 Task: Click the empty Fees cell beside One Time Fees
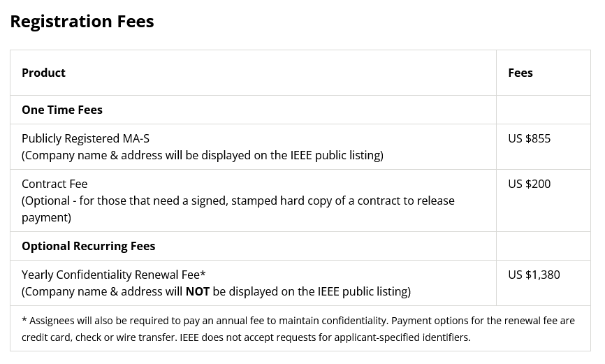543,110
